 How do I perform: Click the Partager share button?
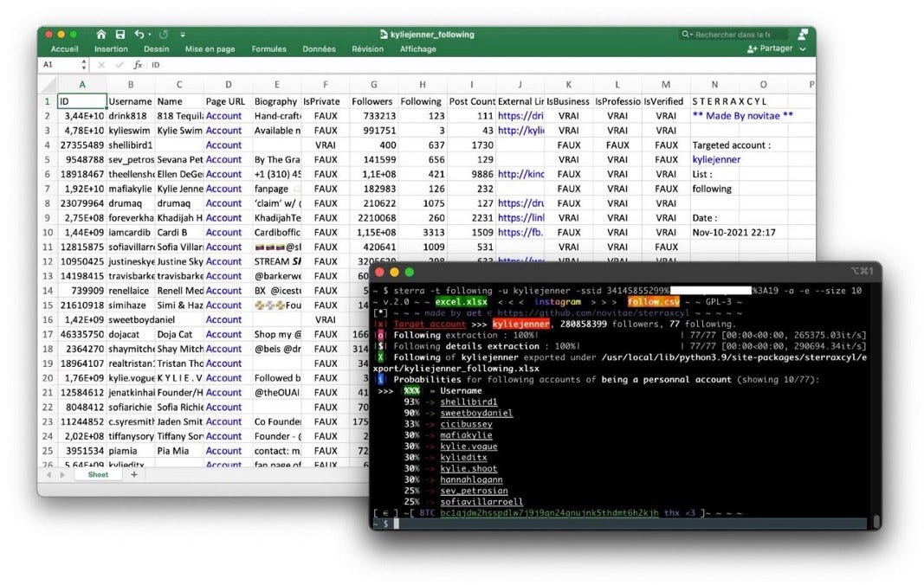point(770,49)
